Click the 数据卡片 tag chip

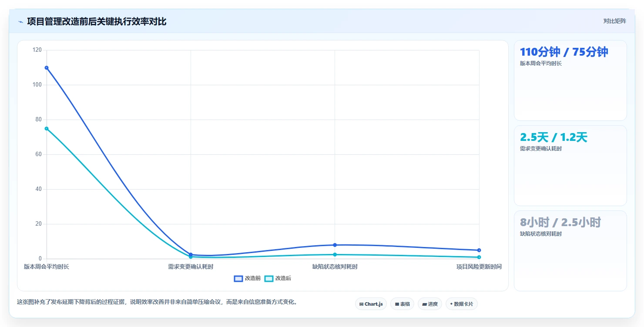pos(461,304)
